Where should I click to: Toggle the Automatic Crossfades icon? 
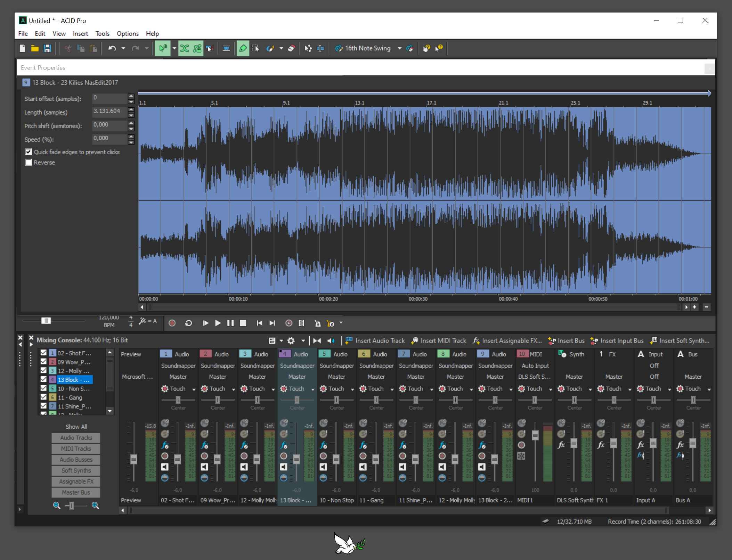(x=185, y=48)
